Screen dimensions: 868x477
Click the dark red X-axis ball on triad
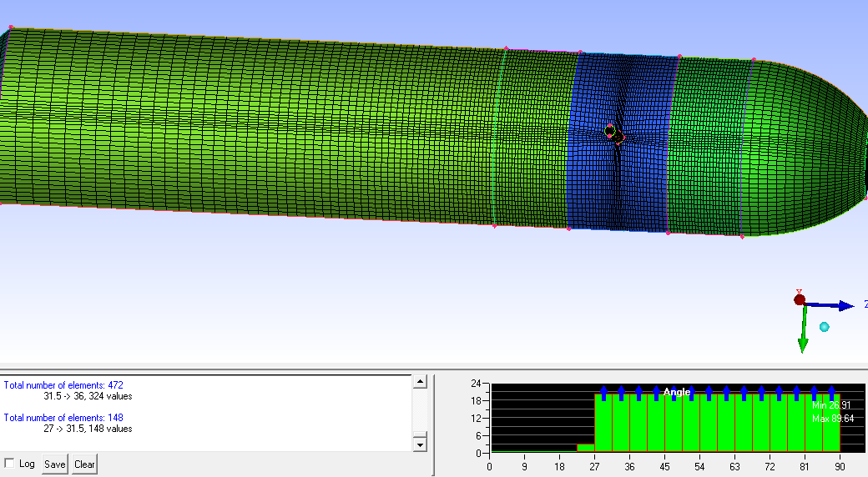click(x=800, y=299)
